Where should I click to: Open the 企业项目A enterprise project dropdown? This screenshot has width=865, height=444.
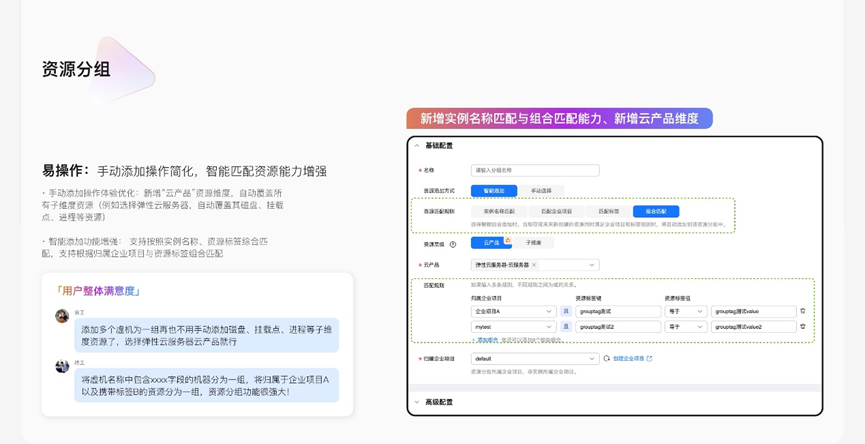coord(549,312)
